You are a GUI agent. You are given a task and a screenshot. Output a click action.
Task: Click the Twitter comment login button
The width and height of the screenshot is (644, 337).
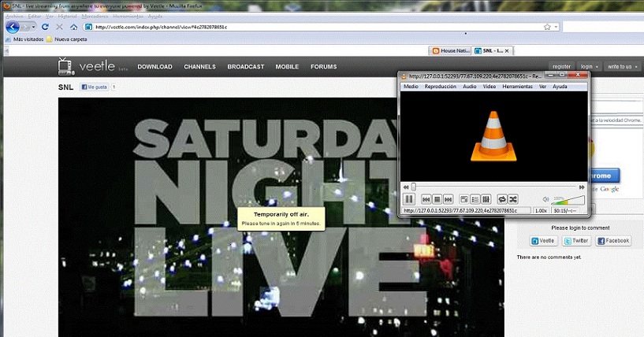(x=577, y=241)
